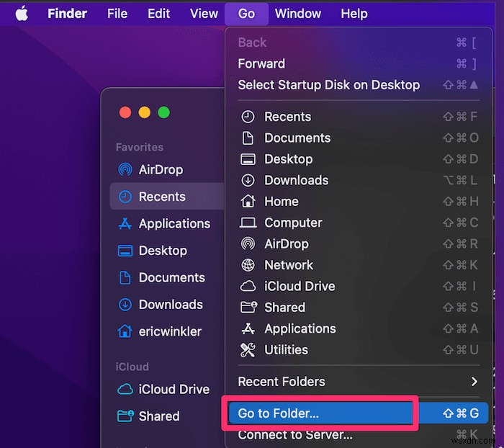The image size is (504, 448).
Task: Minimize Finder window with yellow button
Action: (144, 112)
